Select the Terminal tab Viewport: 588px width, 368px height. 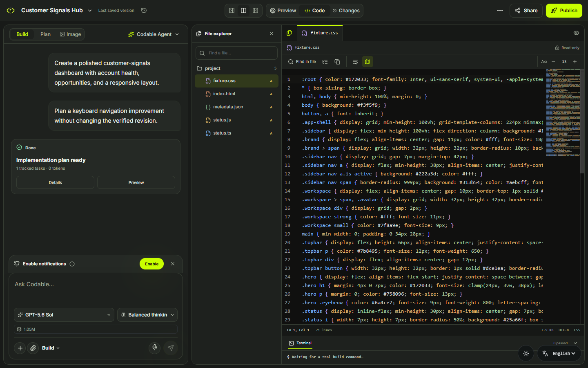pyautogui.click(x=300, y=343)
